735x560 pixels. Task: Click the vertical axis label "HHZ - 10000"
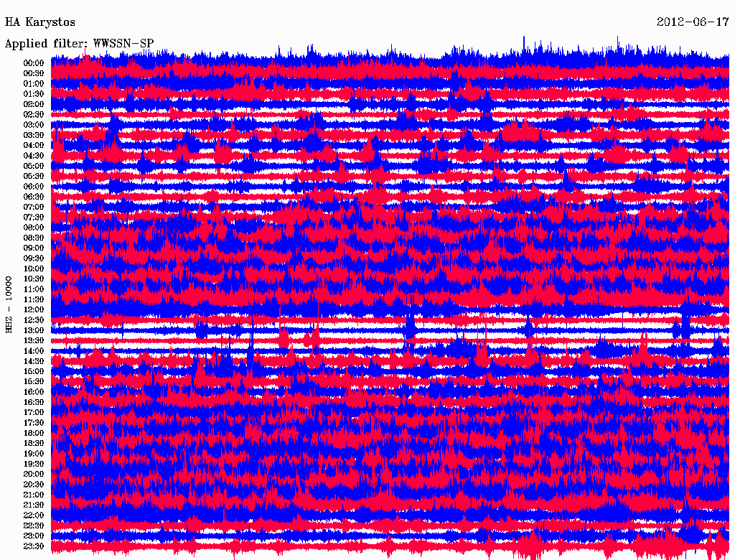(x=9, y=304)
